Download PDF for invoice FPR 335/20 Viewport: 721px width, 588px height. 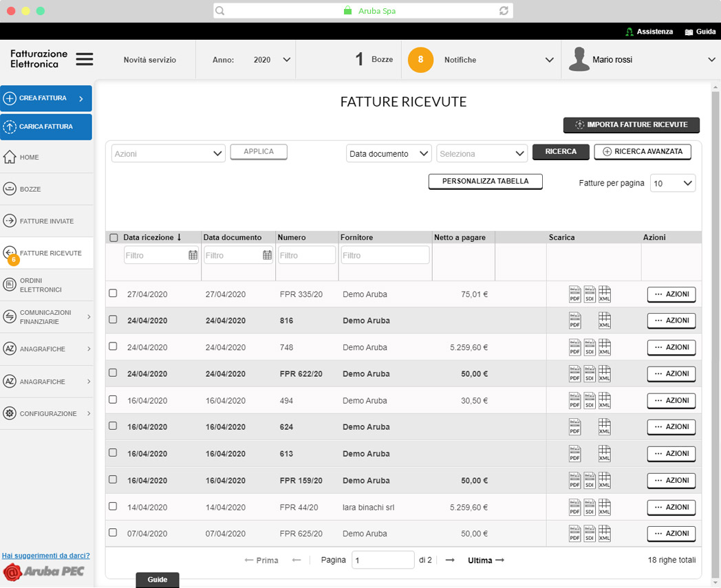point(574,294)
